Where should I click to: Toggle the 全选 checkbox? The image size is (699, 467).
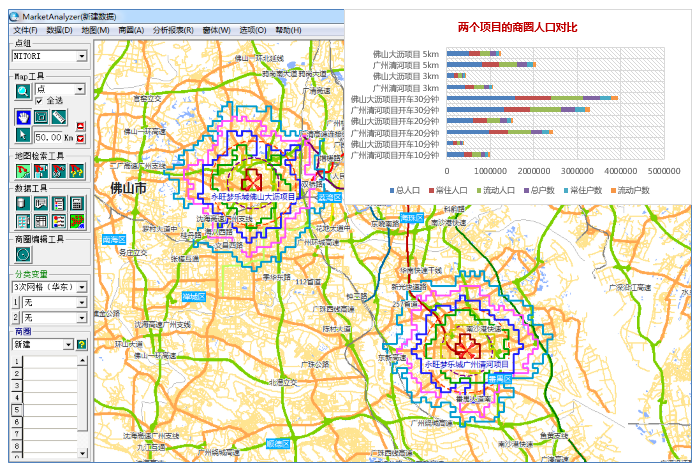tap(39, 101)
